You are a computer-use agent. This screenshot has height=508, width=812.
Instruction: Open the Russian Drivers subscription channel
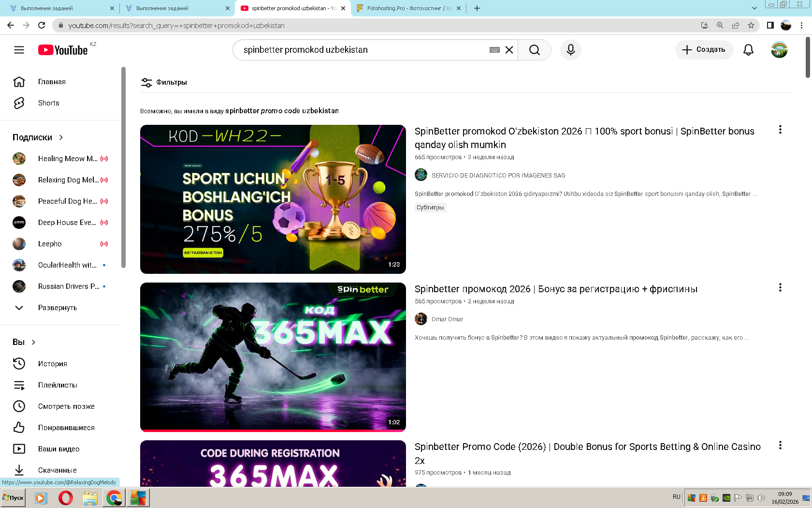59,286
